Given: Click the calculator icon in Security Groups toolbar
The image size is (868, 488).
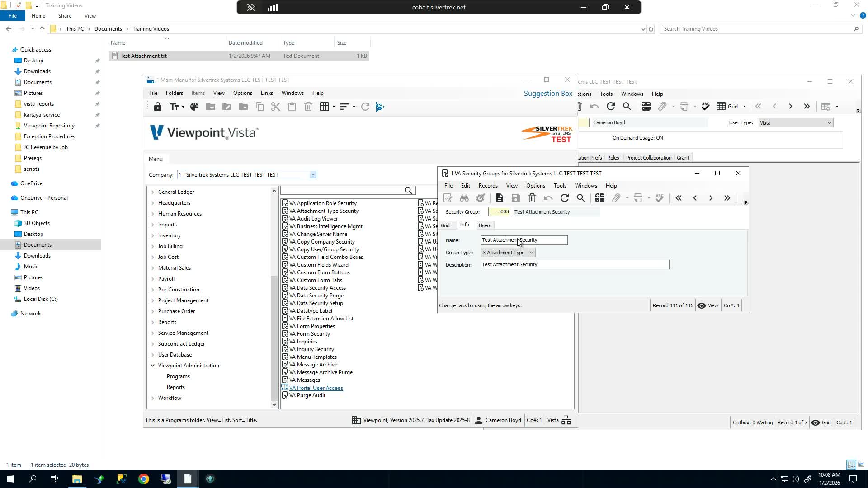Looking at the screenshot, I should (600, 198).
